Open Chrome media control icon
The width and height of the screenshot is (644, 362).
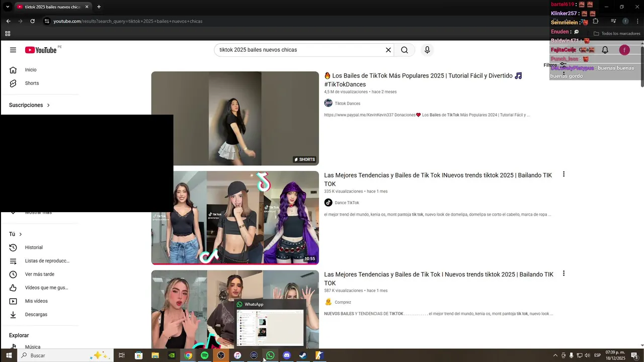(613, 21)
